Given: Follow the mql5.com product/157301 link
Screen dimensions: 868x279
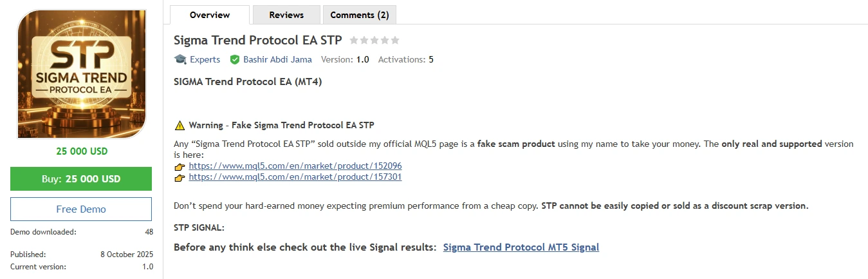Looking at the screenshot, I should tap(295, 177).
